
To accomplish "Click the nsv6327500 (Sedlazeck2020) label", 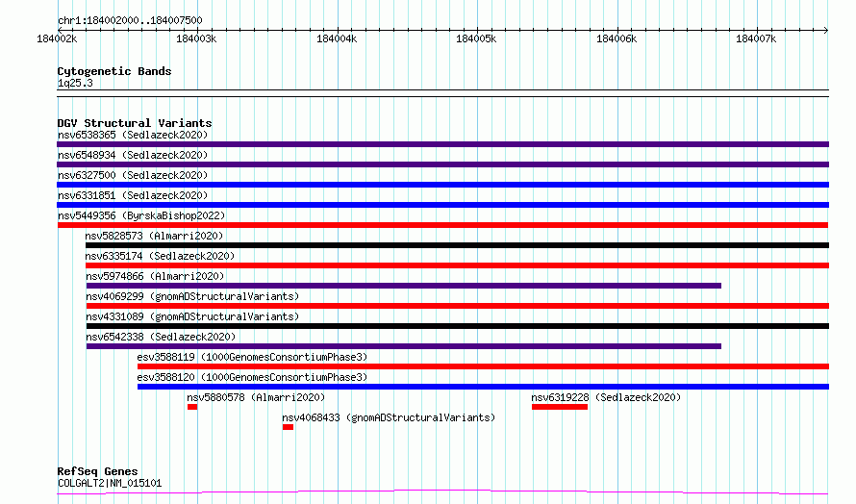I will tap(133, 175).
